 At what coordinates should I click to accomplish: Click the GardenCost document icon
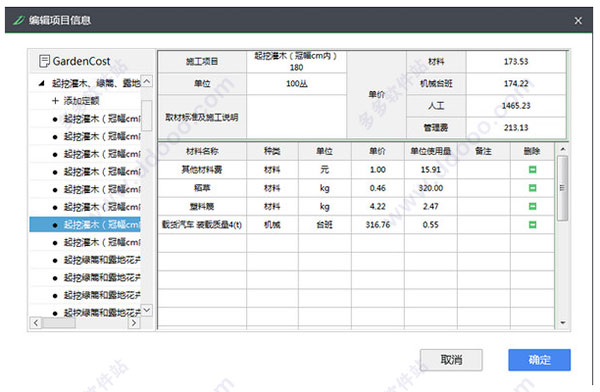pyautogui.click(x=44, y=61)
